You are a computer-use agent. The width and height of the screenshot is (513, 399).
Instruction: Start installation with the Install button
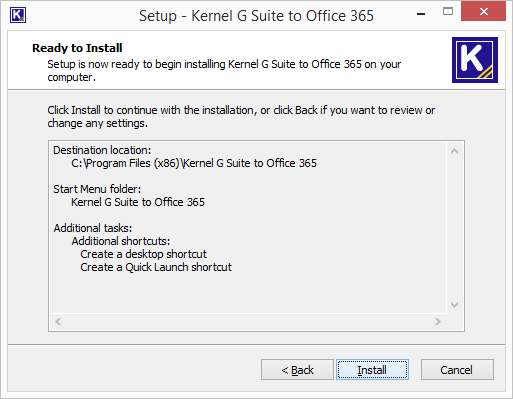click(x=372, y=370)
